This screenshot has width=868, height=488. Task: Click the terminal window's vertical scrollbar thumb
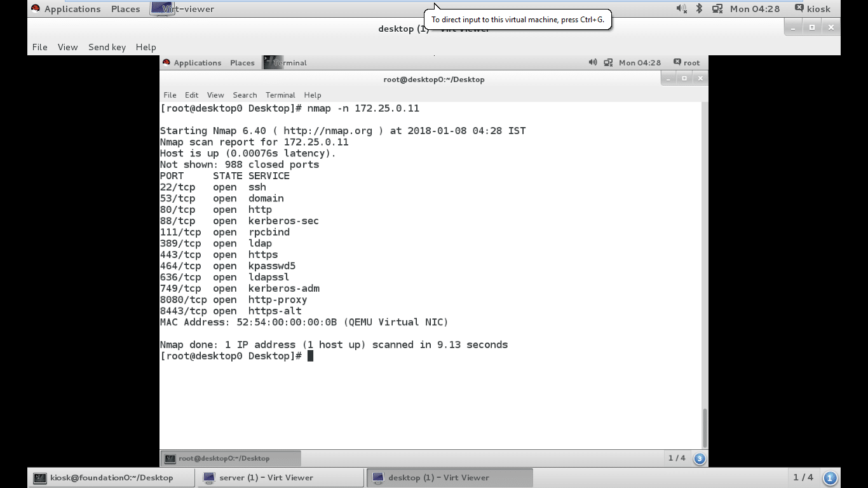(x=704, y=428)
